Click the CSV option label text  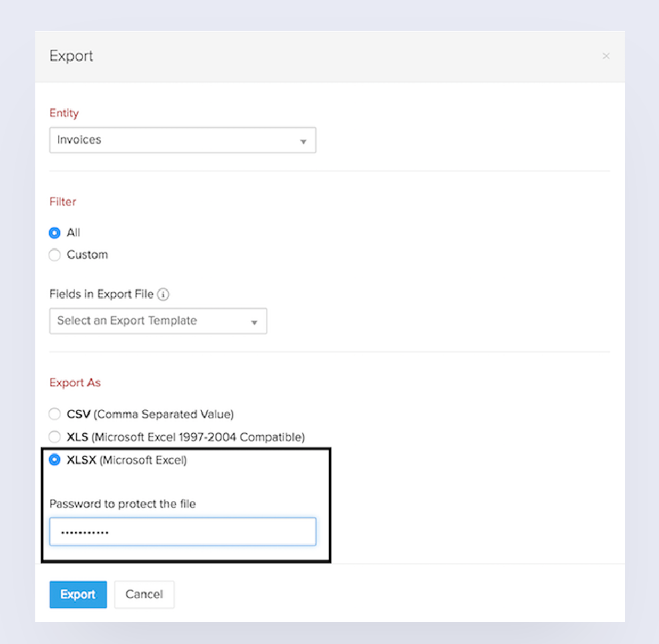click(150, 414)
